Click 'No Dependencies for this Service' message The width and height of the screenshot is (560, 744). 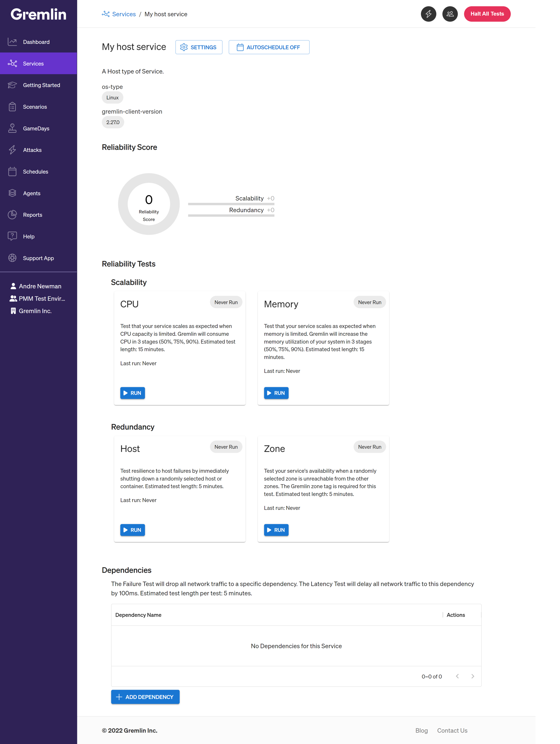tap(296, 646)
